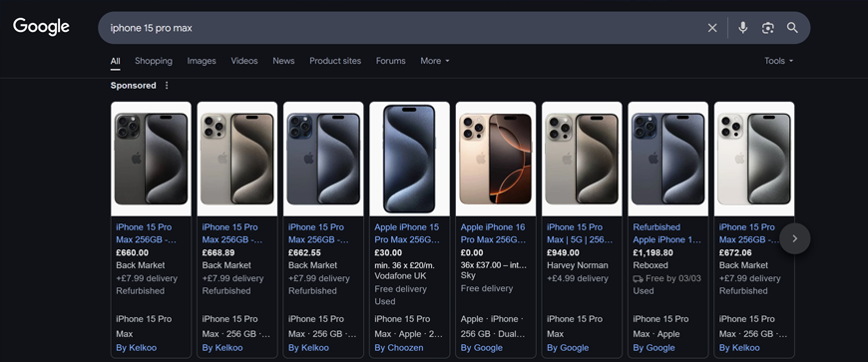This screenshot has width=868, height=362.
Task: Click the +£4.99 delivery text
Action: tap(578, 278)
